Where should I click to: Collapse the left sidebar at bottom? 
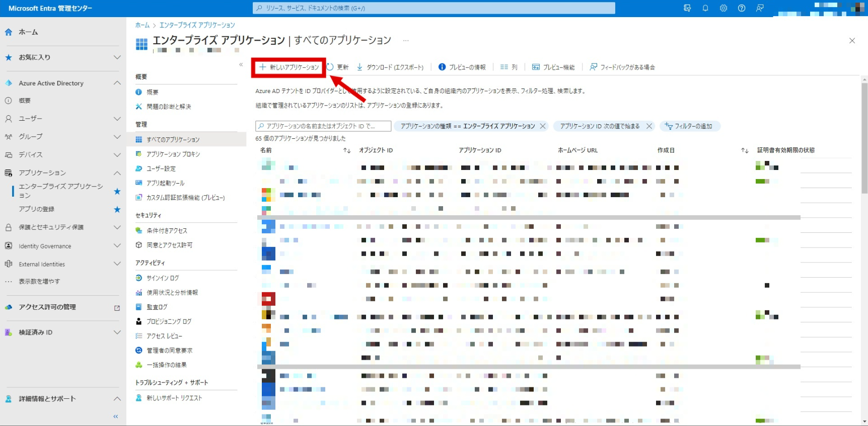pos(116,416)
